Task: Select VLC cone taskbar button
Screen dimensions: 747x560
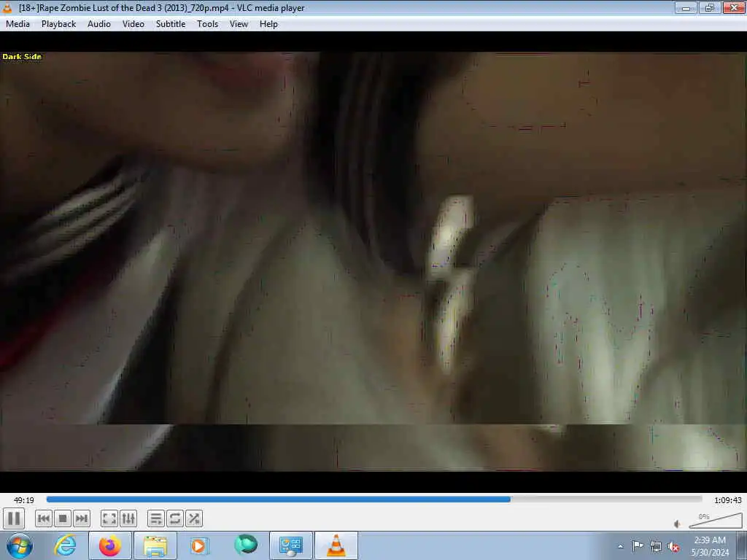Action: pyautogui.click(x=336, y=545)
